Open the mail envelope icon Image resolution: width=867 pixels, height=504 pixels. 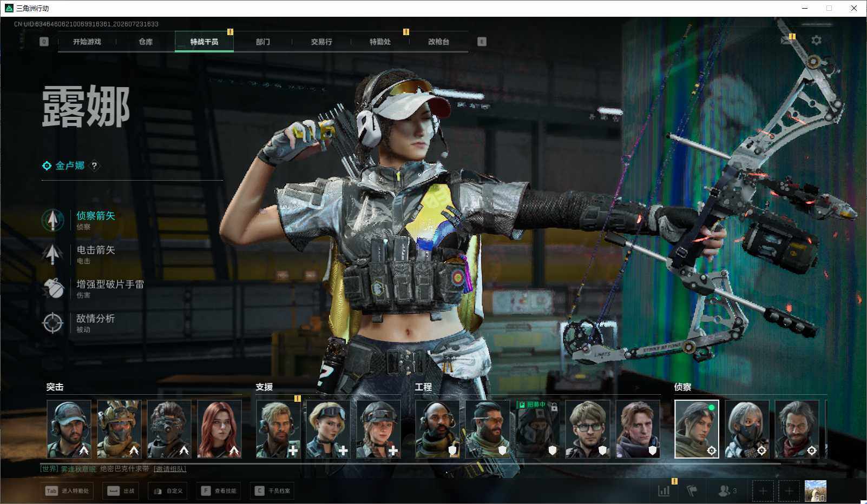tap(786, 41)
